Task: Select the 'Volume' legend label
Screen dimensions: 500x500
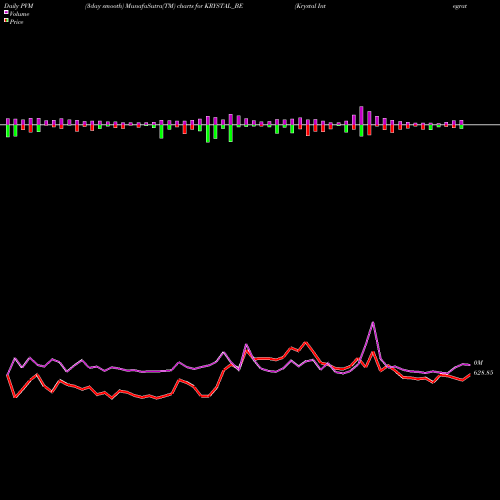Action: pos(19,14)
